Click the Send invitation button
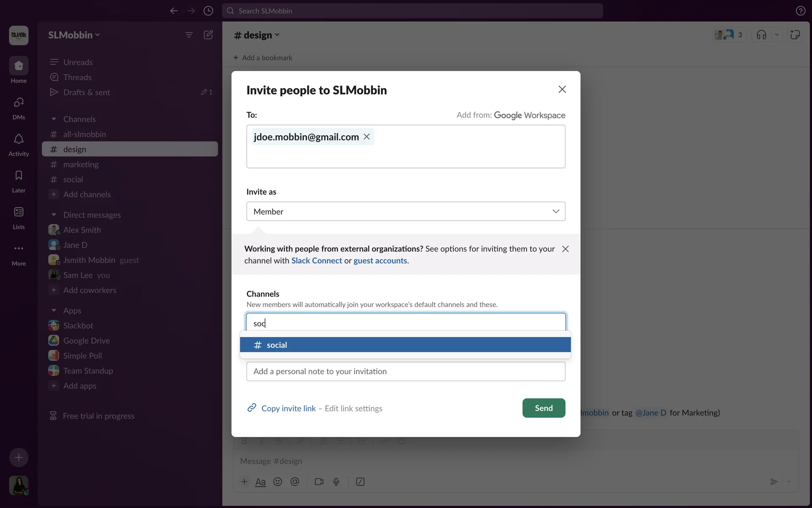Image resolution: width=812 pixels, height=508 pixels. [x=543, y=408]
